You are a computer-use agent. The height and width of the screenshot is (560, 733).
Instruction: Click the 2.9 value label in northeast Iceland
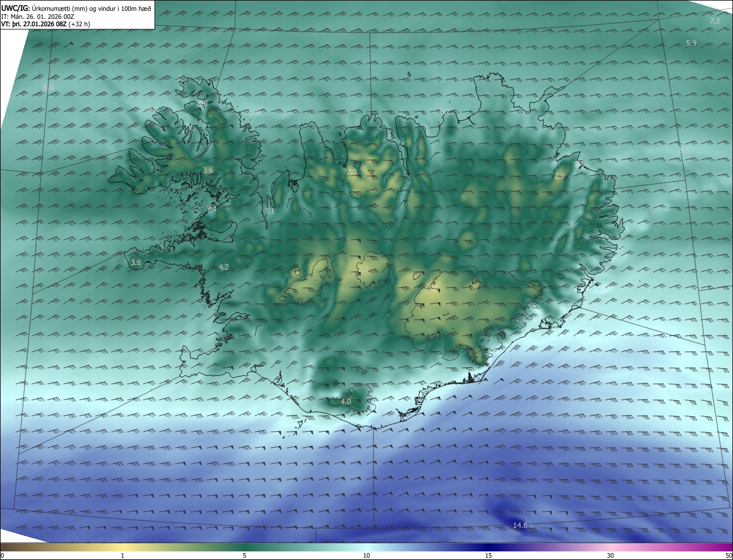[559, 176]
